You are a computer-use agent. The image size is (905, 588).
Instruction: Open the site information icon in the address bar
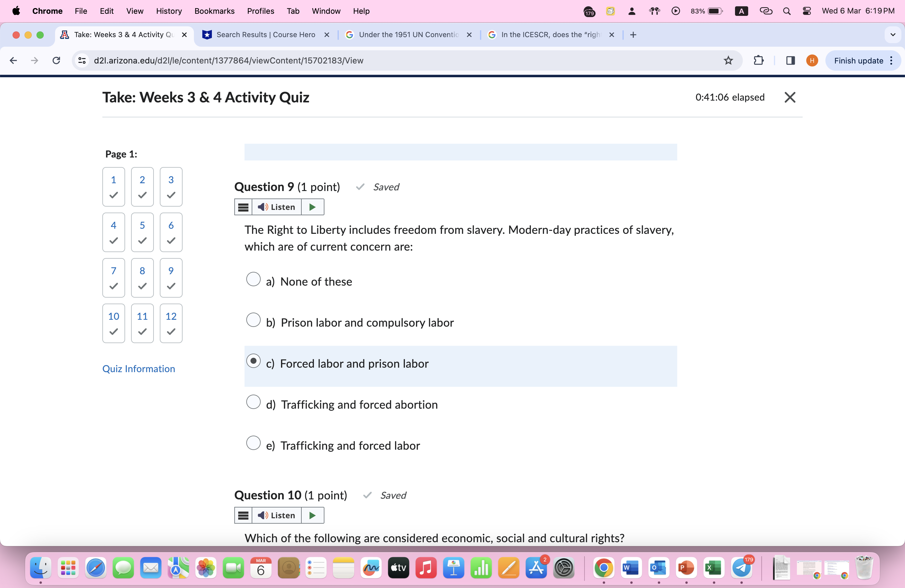82,60
